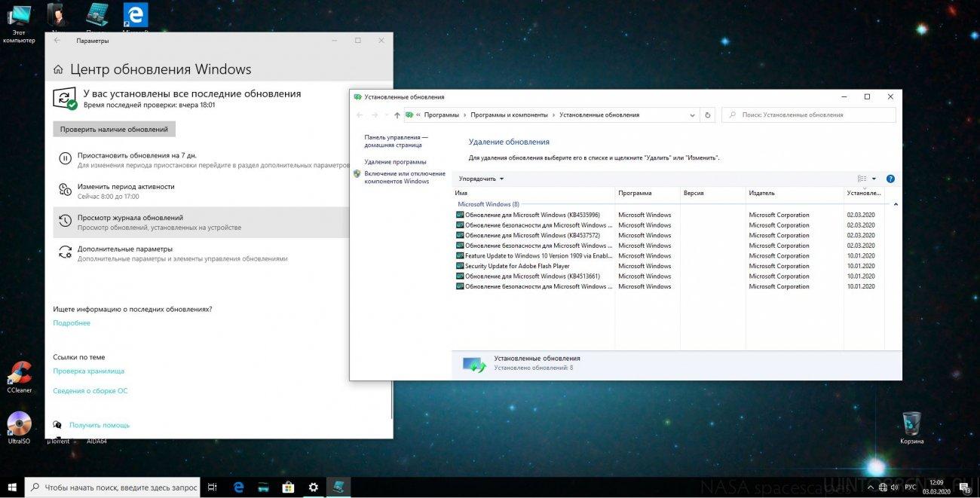This screenshot has width=980, height=498.
Task: Select 'Feature Update to Windows 10 Version 1909' row
Action: [668, 256]
